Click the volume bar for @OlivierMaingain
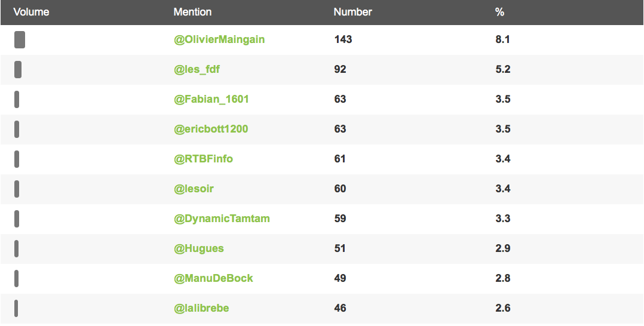The image size is (644, 326). point(20,39)
